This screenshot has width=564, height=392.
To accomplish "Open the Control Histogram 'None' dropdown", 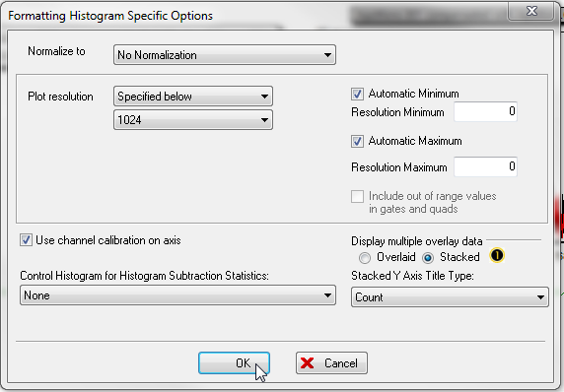I will [x=177, y=295].
